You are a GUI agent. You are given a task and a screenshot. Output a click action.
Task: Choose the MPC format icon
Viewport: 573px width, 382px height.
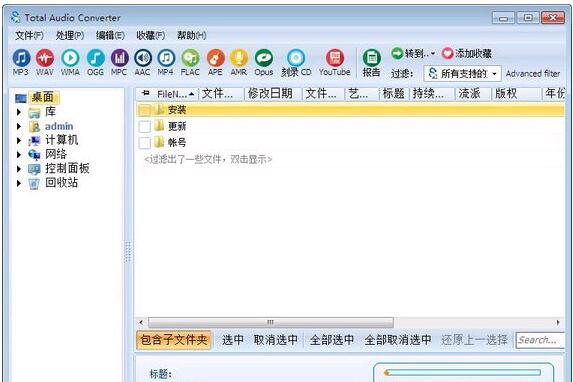(x=119, y=62)
